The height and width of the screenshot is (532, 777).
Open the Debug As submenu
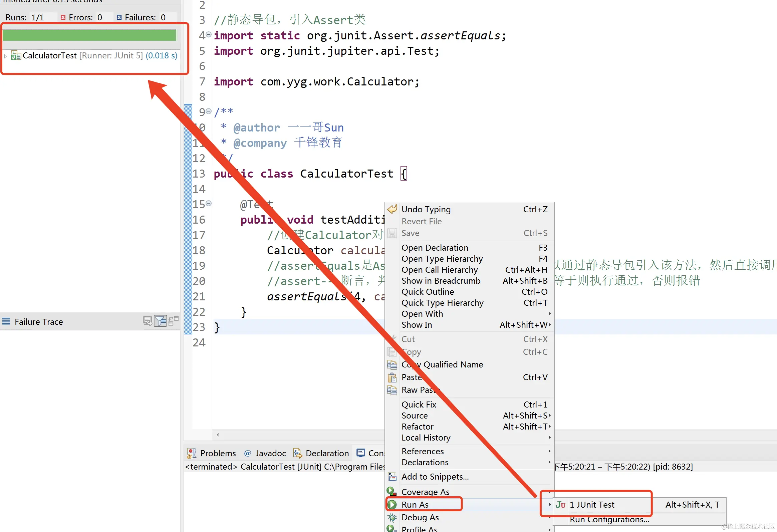469,518
